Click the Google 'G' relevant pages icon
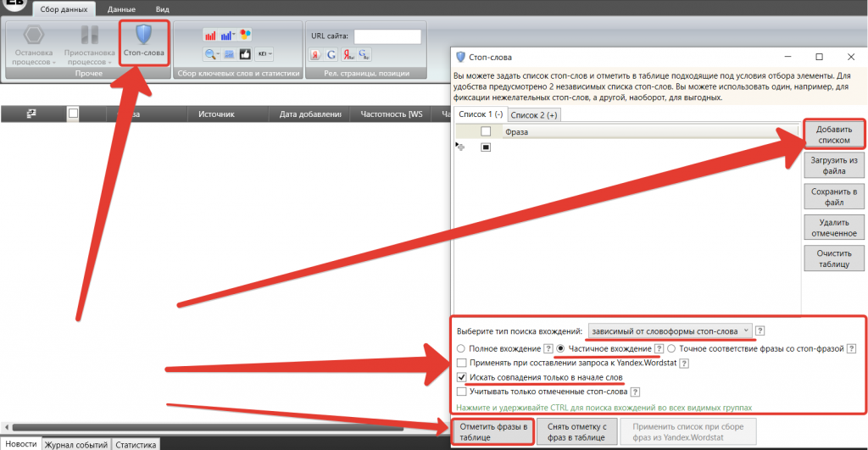 point(331,54)
